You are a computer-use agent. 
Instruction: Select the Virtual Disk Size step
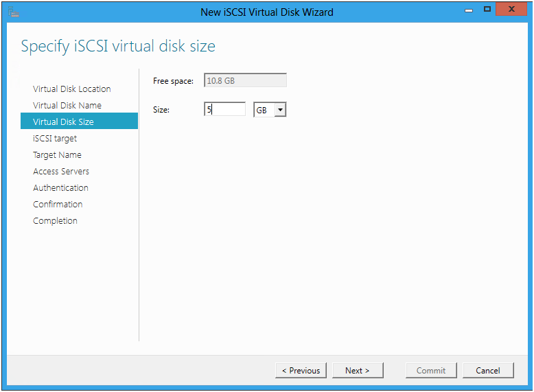click(x=80, y=122)
